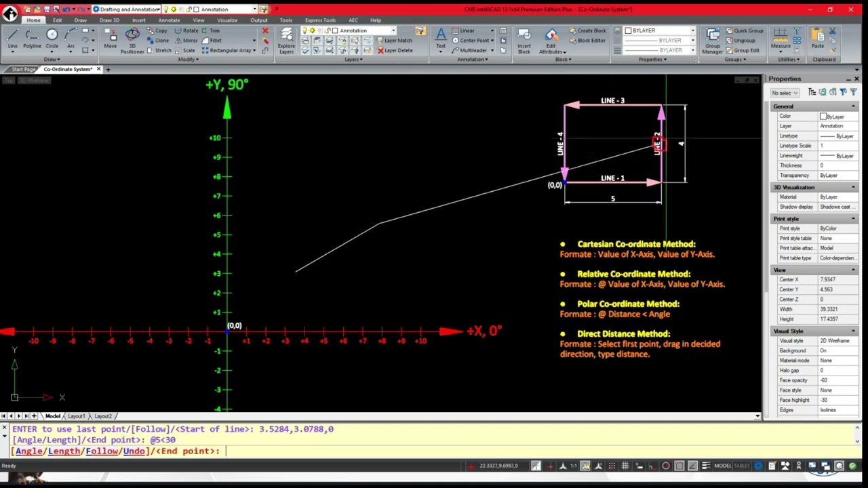The height and width of the screenshot is (488, 868).
Task: Select the Circle tool
Action: (x=52, y=39)
